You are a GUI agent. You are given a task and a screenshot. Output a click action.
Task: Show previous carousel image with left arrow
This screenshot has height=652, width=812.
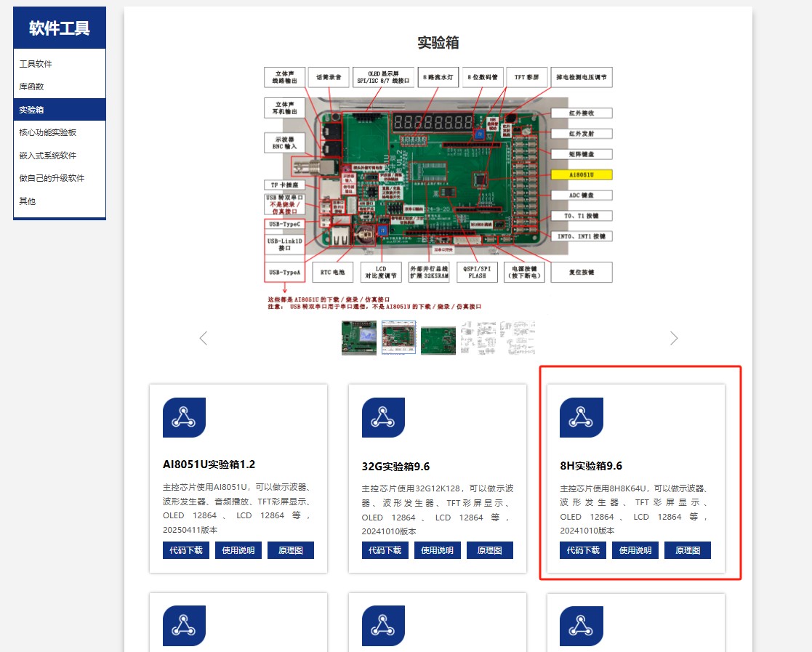pyautogui.click(x=204, y=338)
